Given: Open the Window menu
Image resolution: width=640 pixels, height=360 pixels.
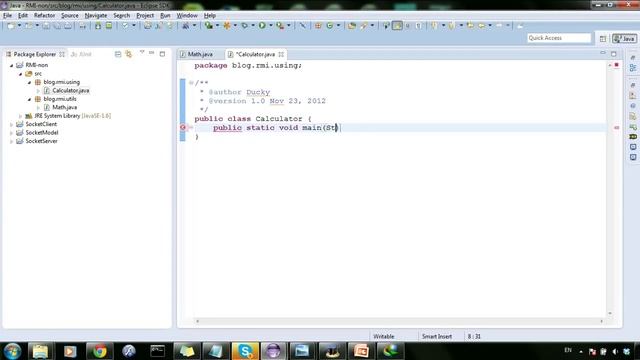Looking at the screenshot, I should (x=187, y=16).
